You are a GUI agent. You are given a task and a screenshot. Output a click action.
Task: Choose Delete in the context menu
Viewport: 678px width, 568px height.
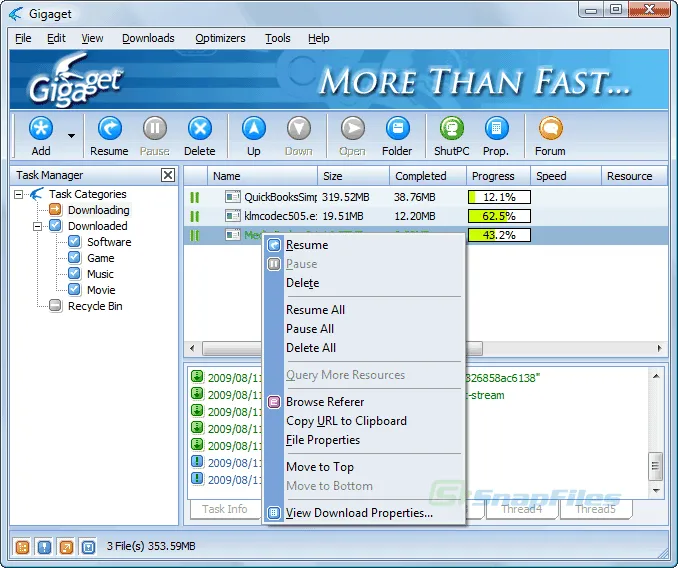coord(365,283)
